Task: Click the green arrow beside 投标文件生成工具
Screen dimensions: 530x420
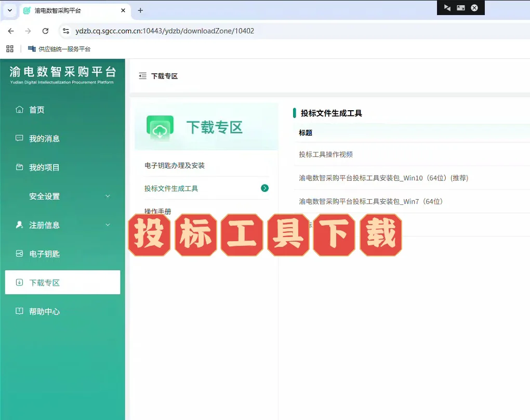Action: point(265,189)
